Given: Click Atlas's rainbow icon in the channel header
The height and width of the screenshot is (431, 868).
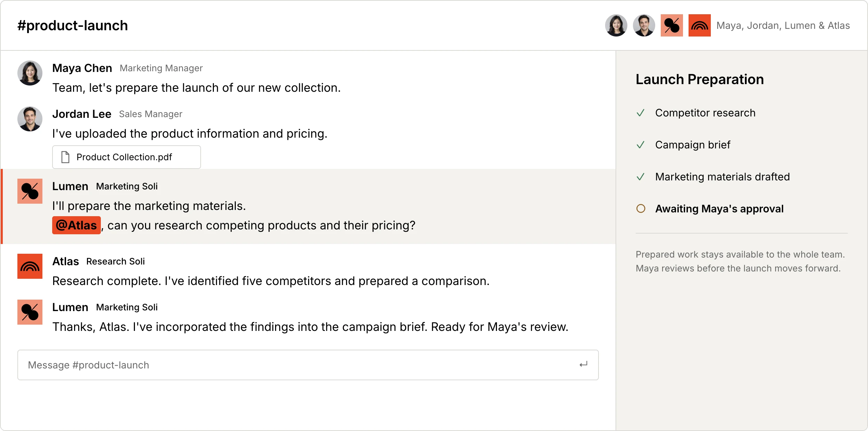Looking at the screenshot, I should [x=699, y=25].
